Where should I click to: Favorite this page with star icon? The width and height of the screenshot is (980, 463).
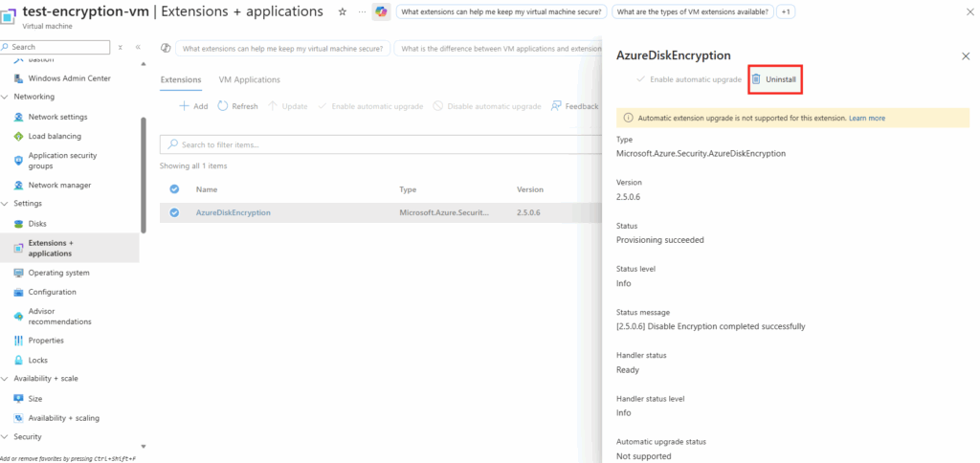tap(343, 11)
